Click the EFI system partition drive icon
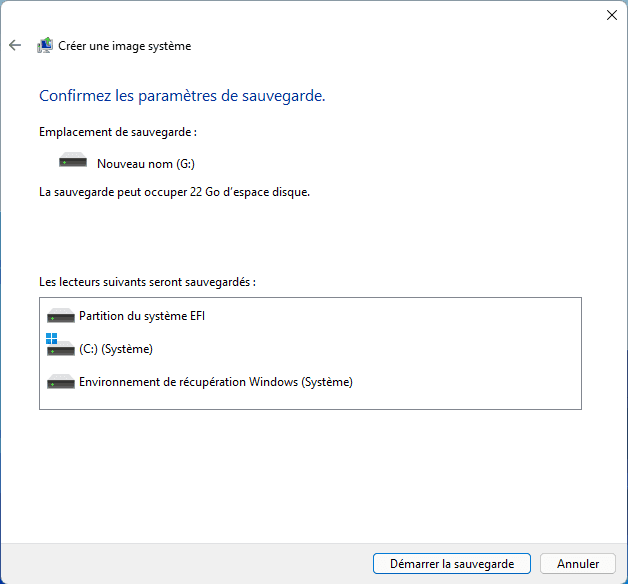 (60, 316)
